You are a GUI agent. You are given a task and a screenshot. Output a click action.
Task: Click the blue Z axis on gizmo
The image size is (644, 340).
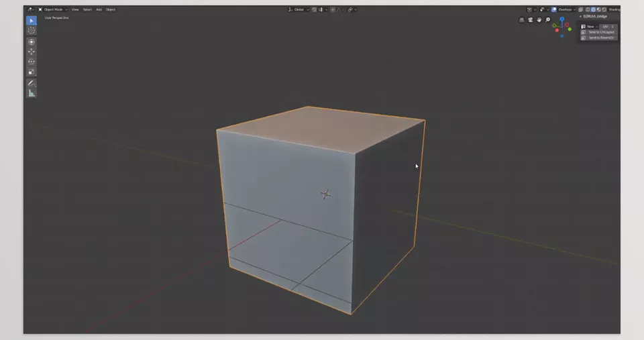pos(562,19)
